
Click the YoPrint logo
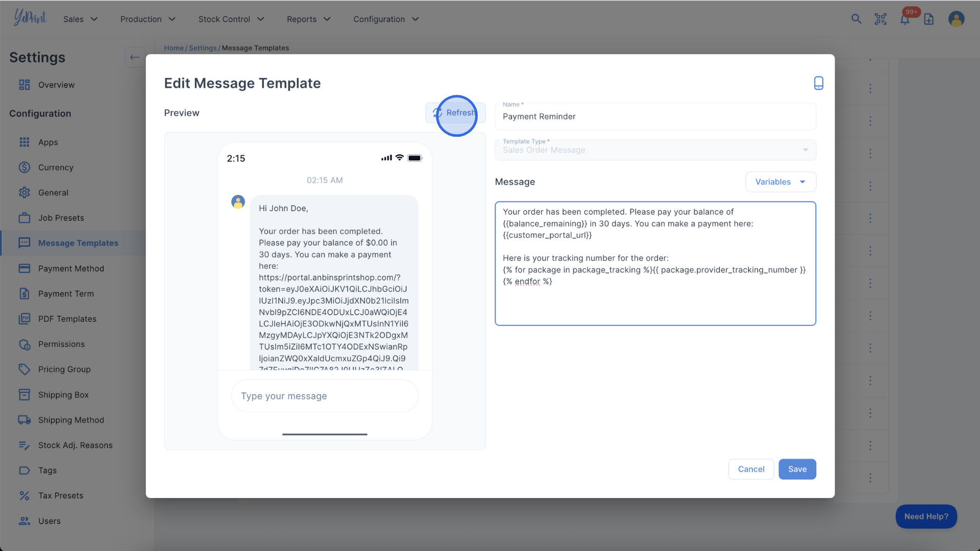(30, 18)
